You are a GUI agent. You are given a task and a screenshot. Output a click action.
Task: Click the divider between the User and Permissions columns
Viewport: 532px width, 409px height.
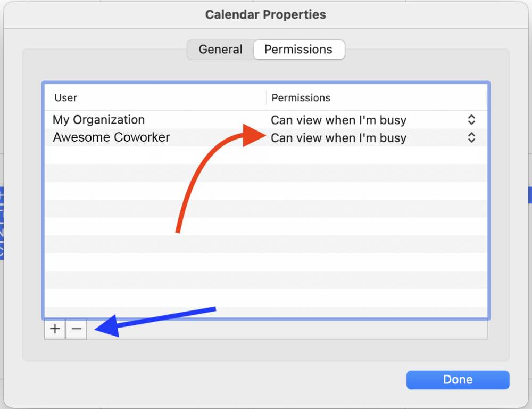click(267, 98)
